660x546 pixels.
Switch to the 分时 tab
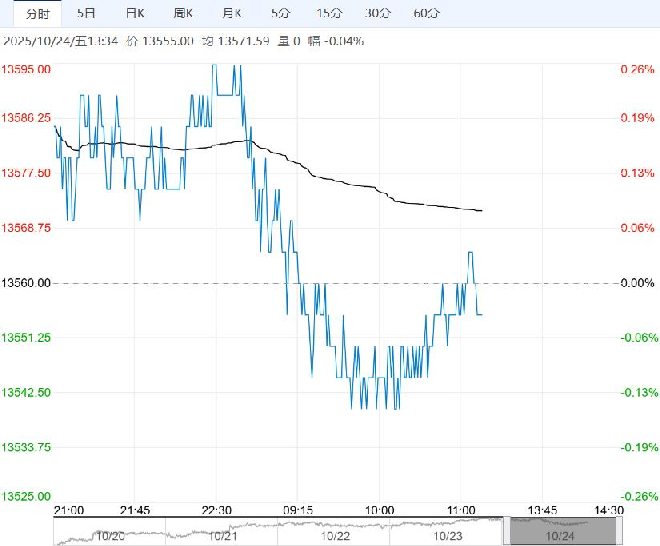(x=36, y=13)
